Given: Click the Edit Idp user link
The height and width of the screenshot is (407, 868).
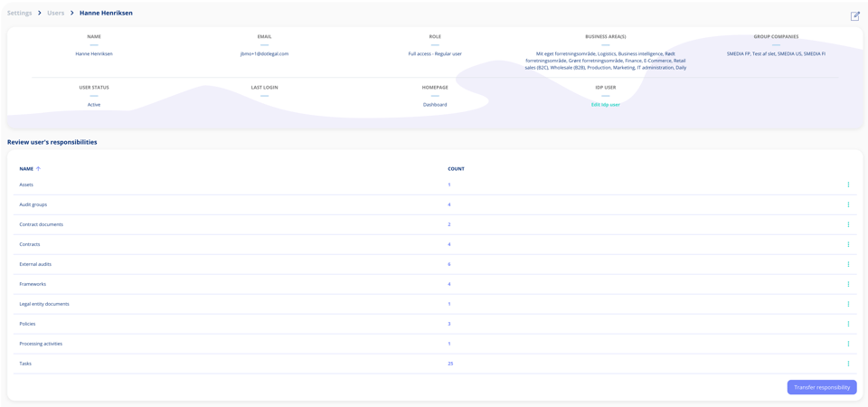Looking at the screenshot, I should pyautogui.click(x=605, y=105).
